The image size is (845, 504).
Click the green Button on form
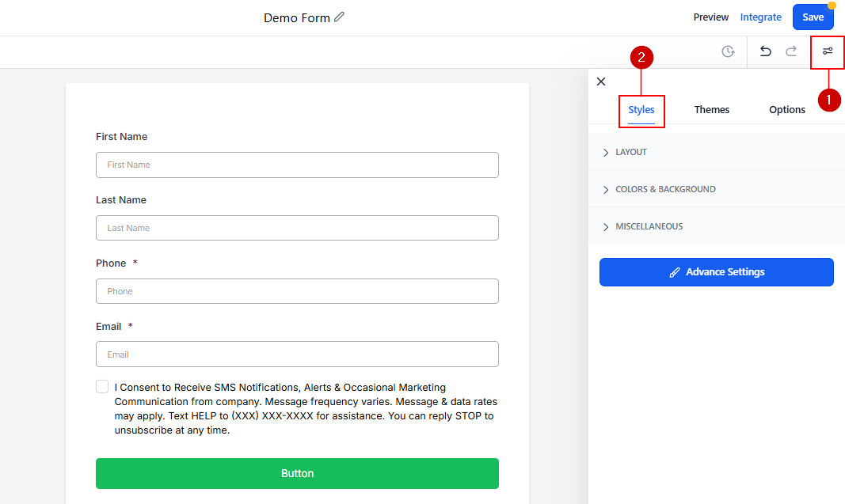click(x=297, y=473)
